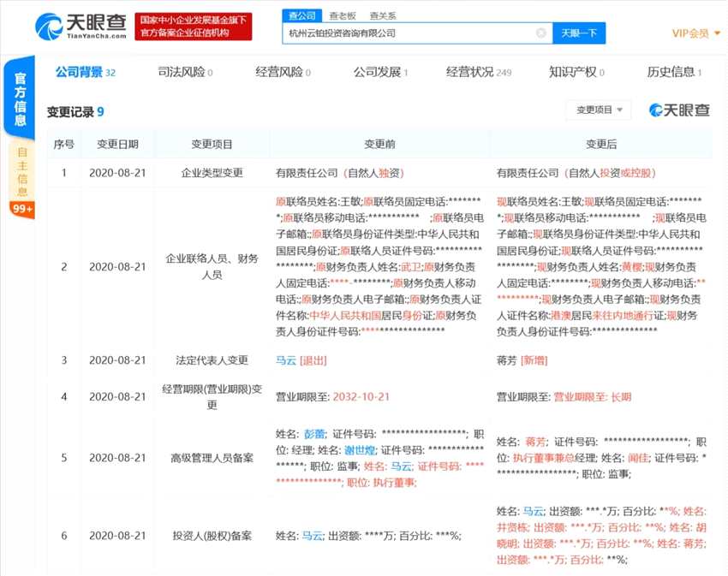Focus the company name search field
This screenshot has height=576, width=728.
click(417, 33)
